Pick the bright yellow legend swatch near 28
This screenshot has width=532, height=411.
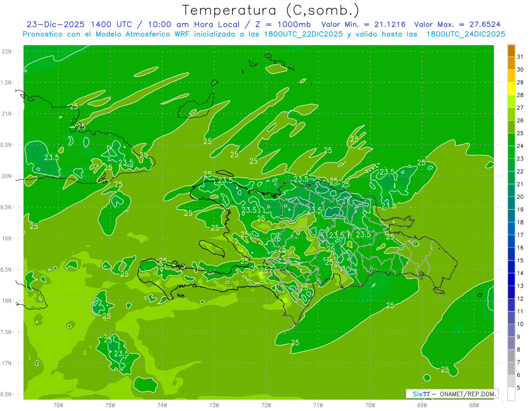click(x=511, y=89)
